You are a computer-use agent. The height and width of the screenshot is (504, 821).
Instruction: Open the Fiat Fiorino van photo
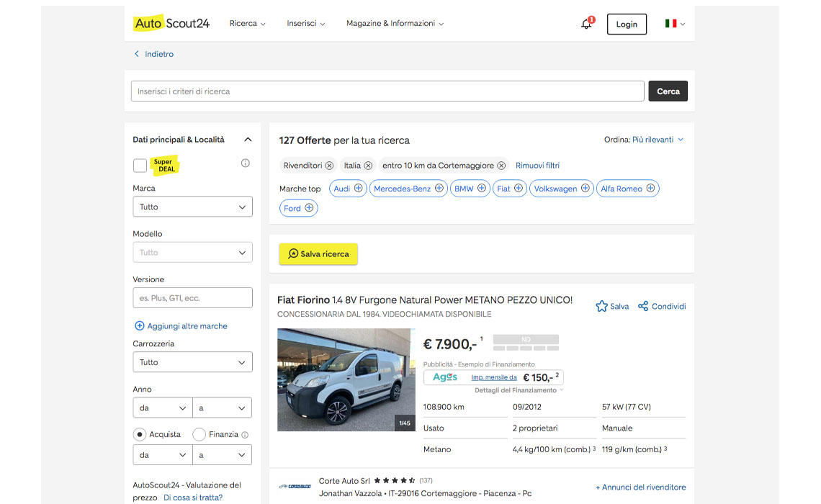pyautogui.click(x=346, y=379)
